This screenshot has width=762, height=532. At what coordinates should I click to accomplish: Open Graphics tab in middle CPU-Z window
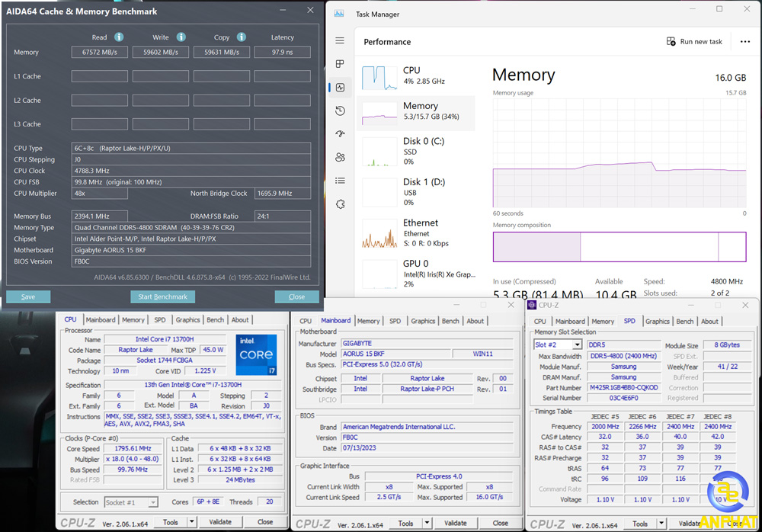click(x=423, y=321)
